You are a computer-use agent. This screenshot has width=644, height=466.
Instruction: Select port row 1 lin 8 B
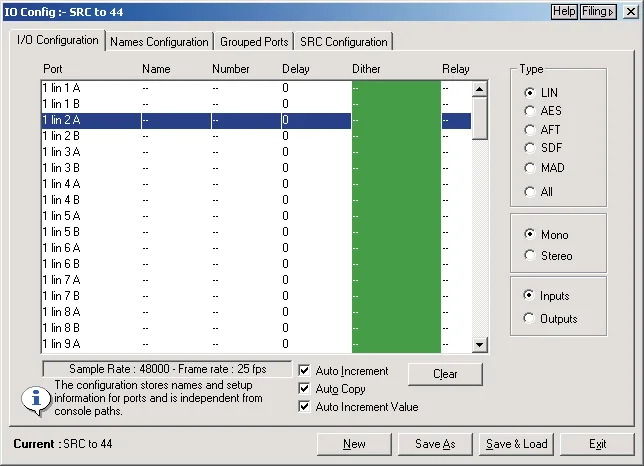coord(256,328)
